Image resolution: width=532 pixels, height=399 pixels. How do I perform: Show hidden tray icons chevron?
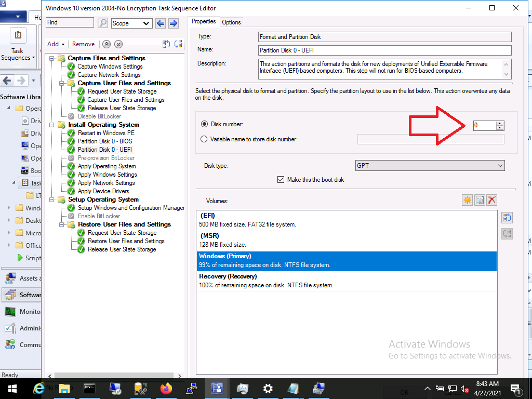coord(428,389)
